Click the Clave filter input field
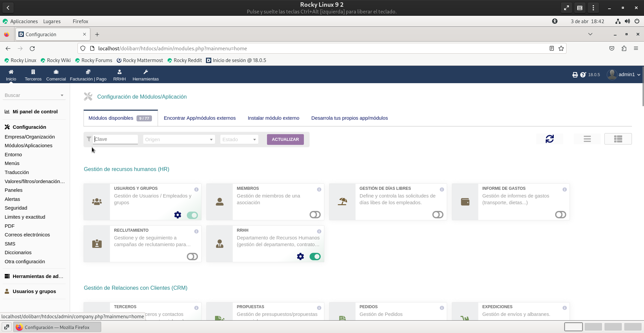This screenshot has width=644, height=333. coord(115,139)
